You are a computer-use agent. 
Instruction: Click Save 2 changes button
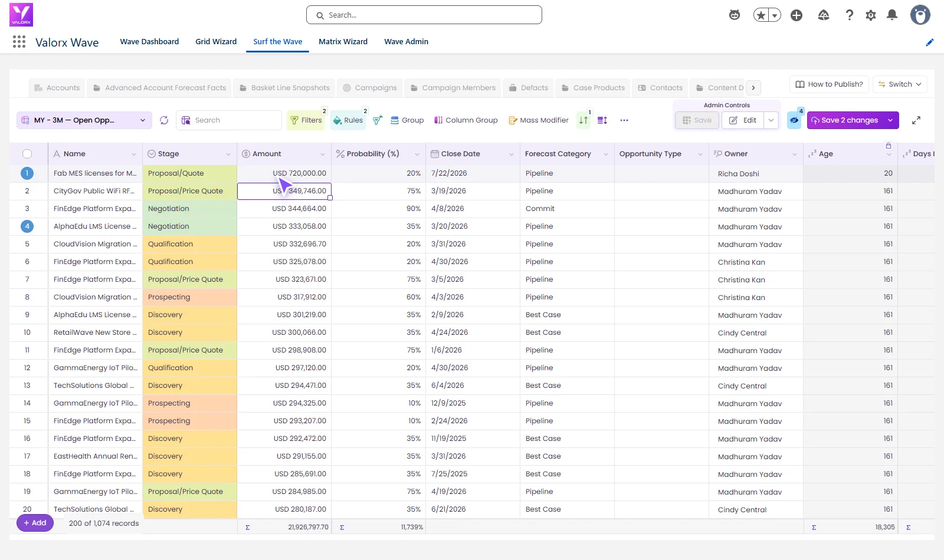point(845,120)
